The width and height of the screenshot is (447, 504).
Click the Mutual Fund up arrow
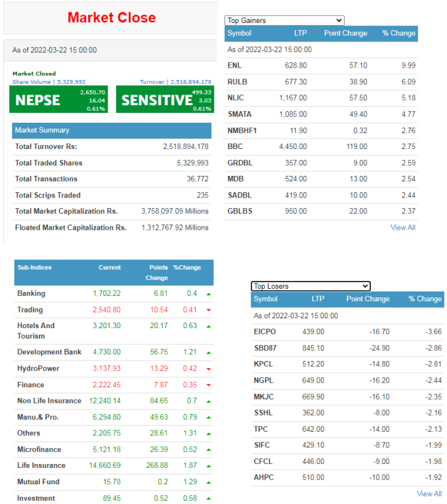click(209, 482)
